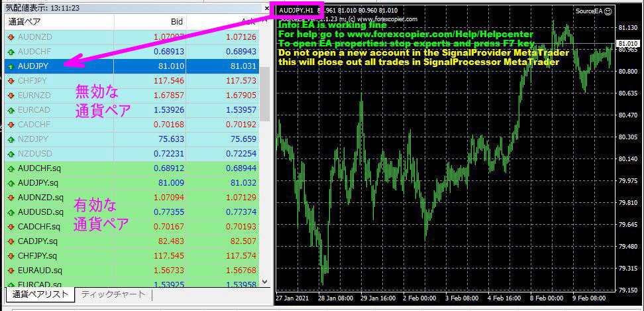The width and height of the screenshot is (644, 311).
Task: Click the arrow icon beside CHFJPY.sq
Action: click(11, 255)
